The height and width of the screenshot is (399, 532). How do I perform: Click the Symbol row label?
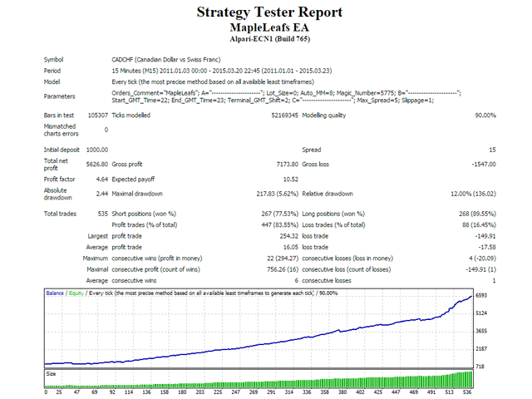pyautogui.click(x=53, y=60)
